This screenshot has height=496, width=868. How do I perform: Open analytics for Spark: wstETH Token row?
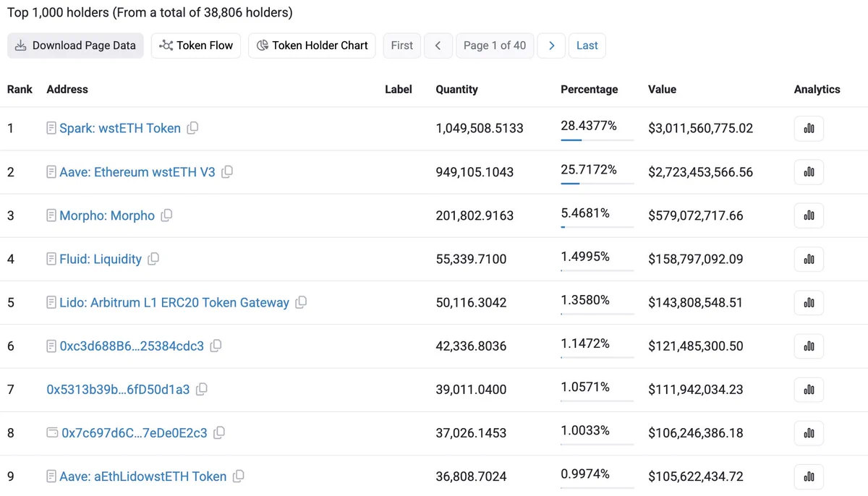809,129
